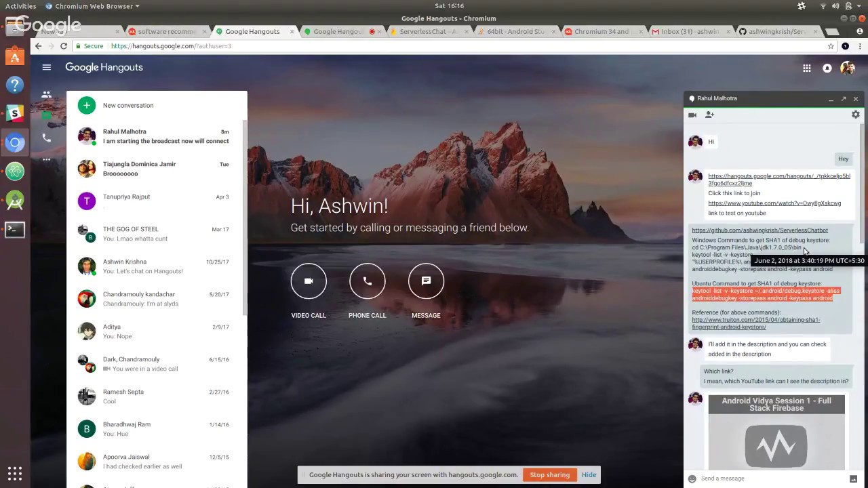Switch to Gmail Inbox (31) tab
The height and width of the screenshot is (488, 868).
(x=691, y=31)
